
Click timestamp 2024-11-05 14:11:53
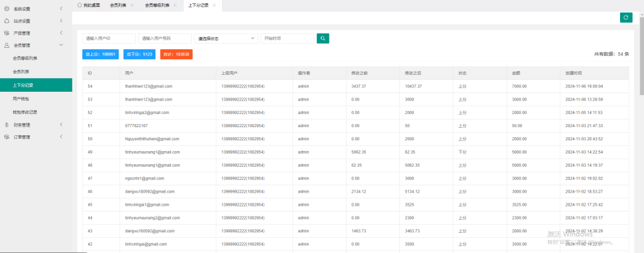[x=584, y=113]
